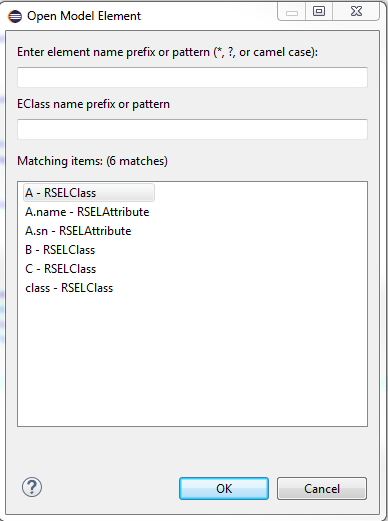Close the dialog with the X button
The width and height of the screenshot is (388, 521).
tap(356, 12)
